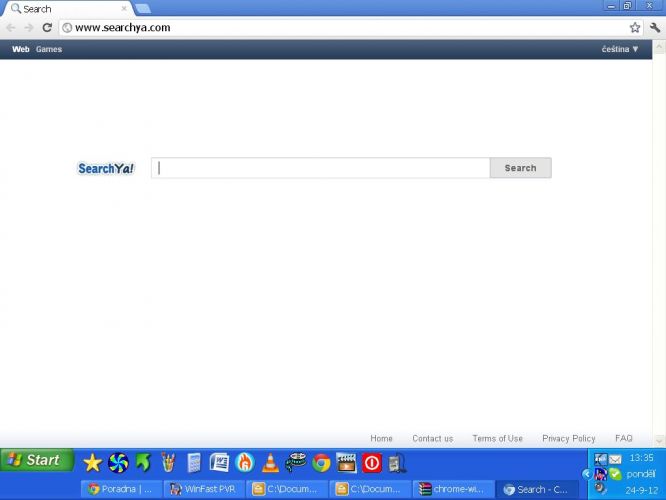The width and height of the screenshot is (666, 500).
Task: Expand hidden system tray icons arrow
Action: click(587, 474)
